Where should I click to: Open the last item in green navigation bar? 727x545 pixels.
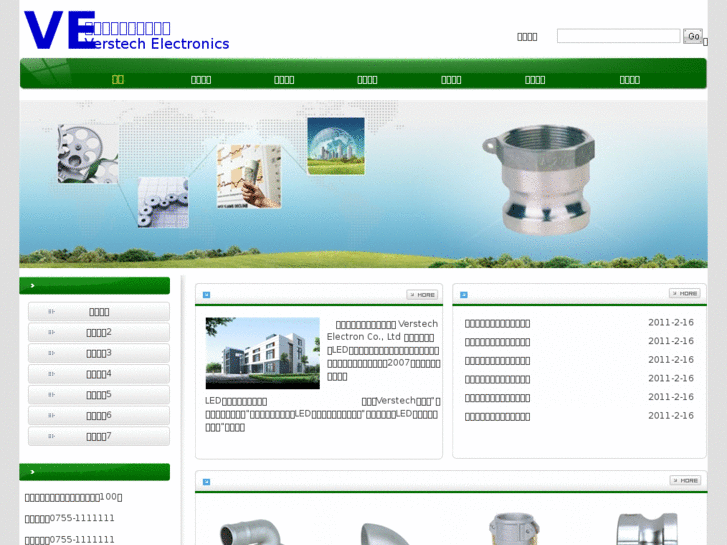(x=629, y=80)
